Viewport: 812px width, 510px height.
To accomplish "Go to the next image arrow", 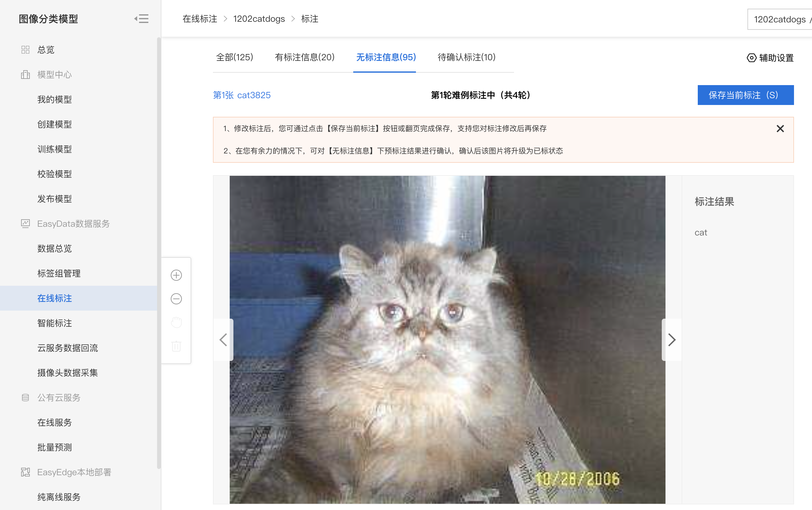I will coord(671,340).
